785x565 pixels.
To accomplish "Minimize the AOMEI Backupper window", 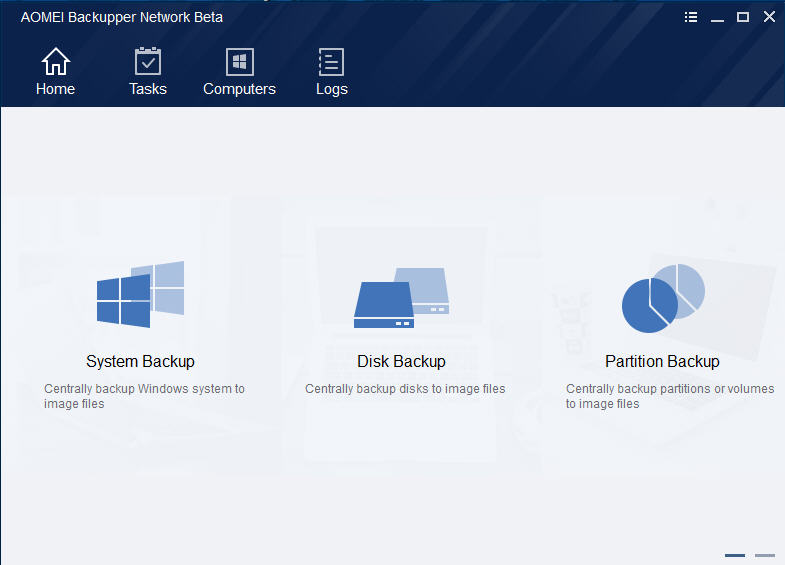I will [x=717, y=17].
